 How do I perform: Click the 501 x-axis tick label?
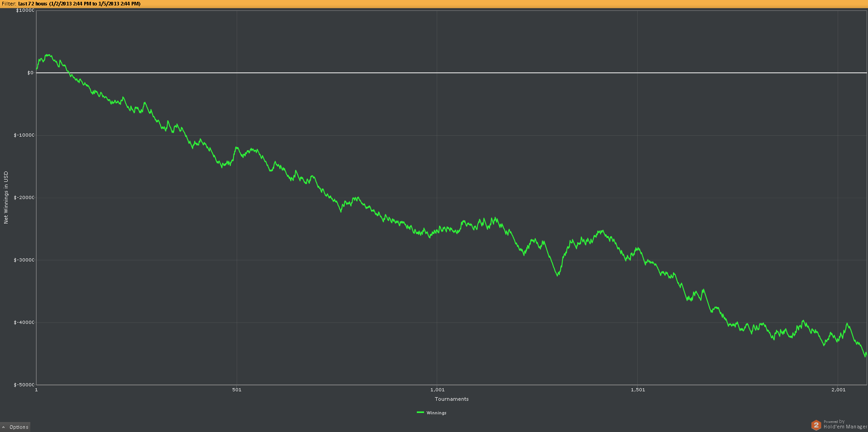(237, 390)
